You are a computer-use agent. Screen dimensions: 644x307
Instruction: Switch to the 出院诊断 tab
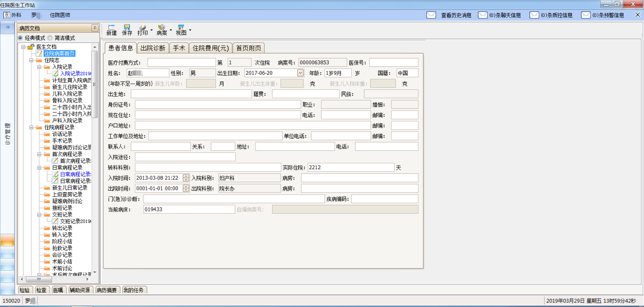click(x=153, y=48)
